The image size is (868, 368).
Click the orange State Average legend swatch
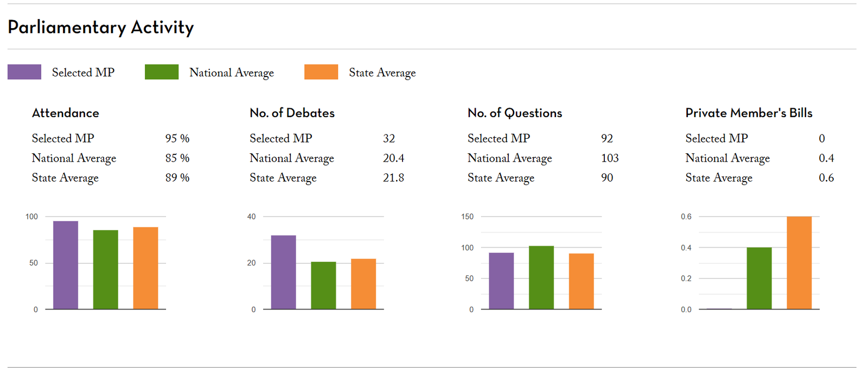pos(321,72)
